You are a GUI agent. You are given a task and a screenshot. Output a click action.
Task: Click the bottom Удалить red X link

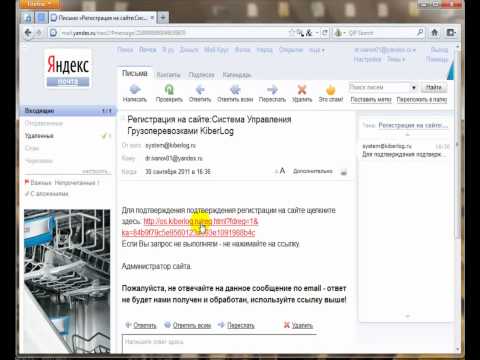pos(298,325)
